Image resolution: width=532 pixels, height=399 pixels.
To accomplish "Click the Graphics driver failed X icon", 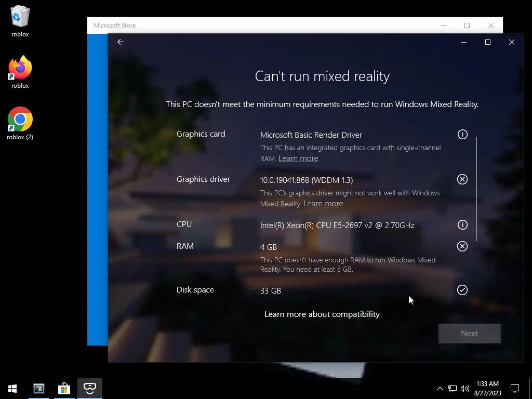I will tap(462, 179).
